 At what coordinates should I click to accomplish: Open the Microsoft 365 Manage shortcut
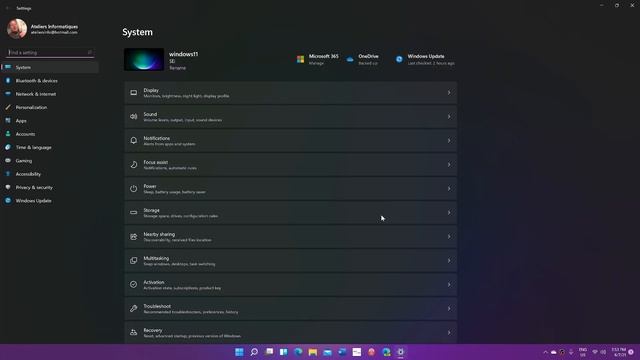(318, 60)
